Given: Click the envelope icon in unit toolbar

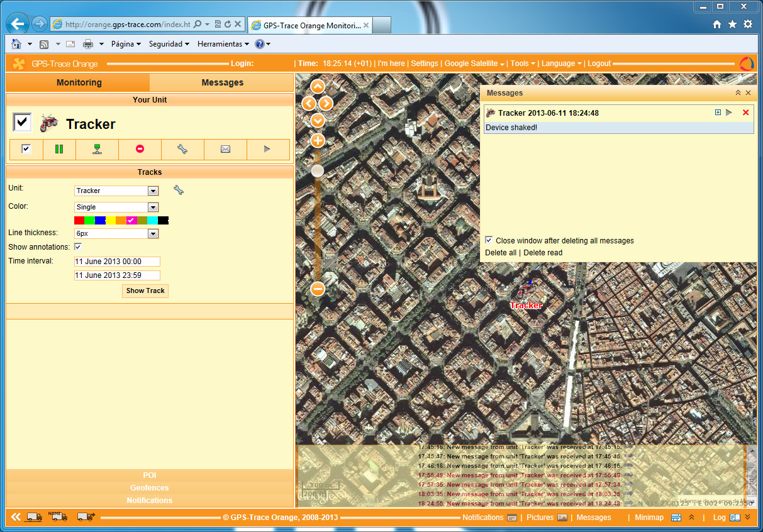Looking at the screenshot, I should click(225, 149).
